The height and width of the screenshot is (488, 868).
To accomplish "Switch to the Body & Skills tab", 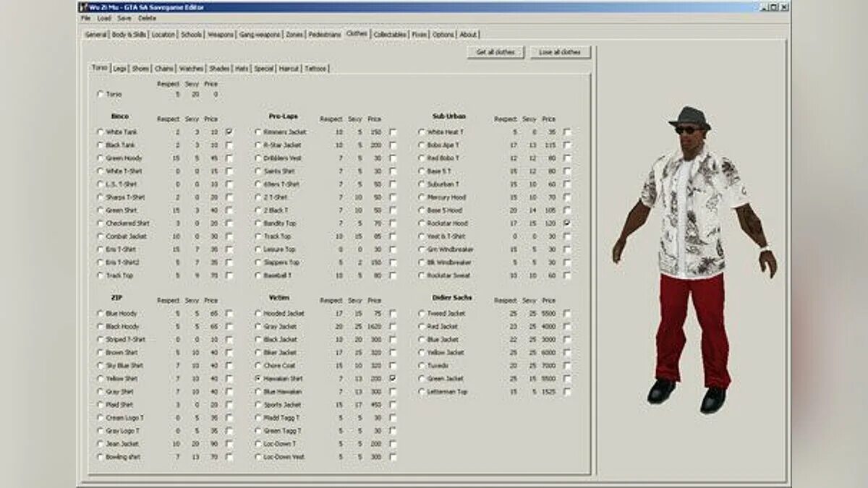I will (x=128, y=35).
